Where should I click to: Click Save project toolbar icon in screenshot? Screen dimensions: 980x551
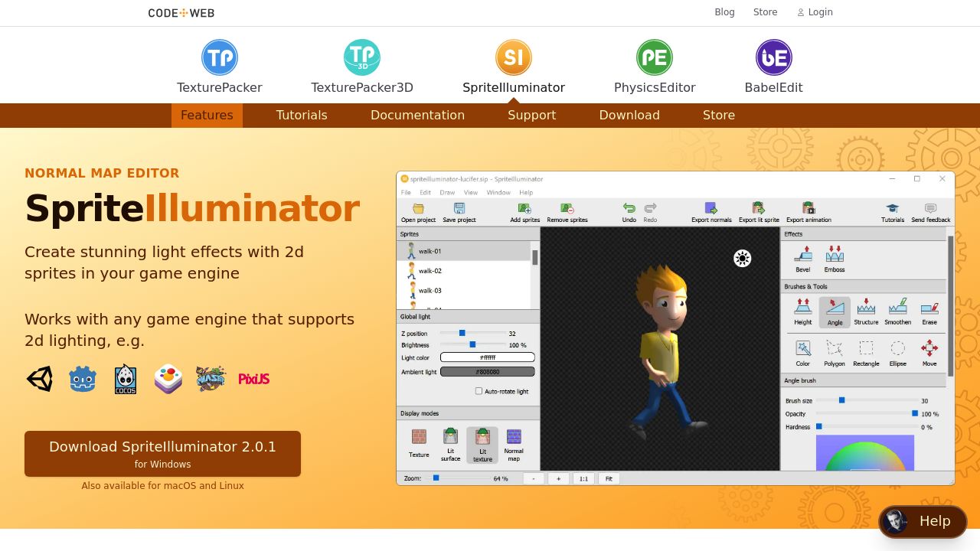459,208
